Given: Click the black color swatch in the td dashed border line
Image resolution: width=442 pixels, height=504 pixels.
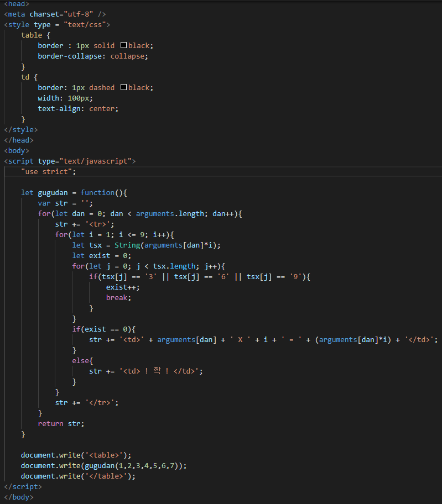Looking at the screenshot, I should [123, 87].
